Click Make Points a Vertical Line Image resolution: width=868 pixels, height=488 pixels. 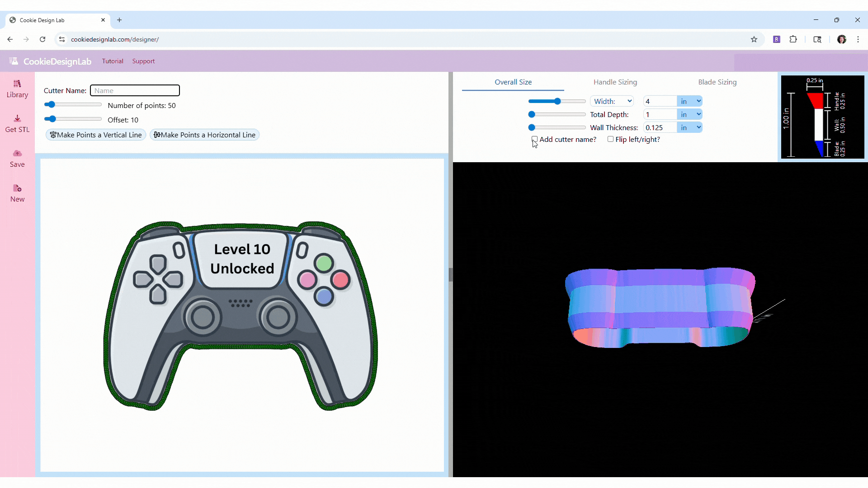click(96, 135)
